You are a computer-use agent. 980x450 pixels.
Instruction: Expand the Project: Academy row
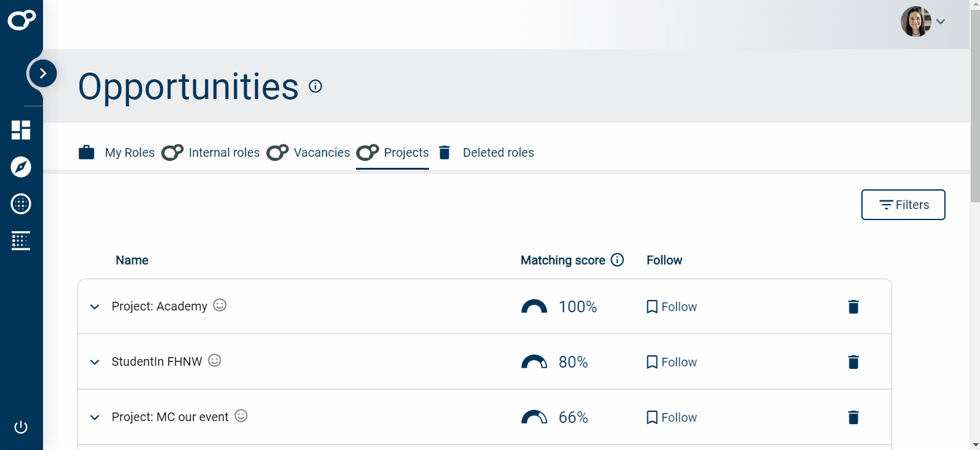(x=95, y=307)
